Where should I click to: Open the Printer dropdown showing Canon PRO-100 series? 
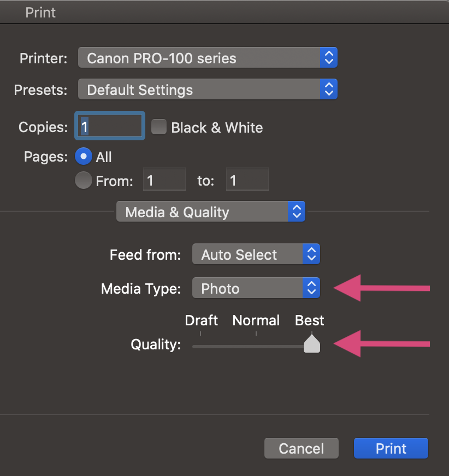(x=208, y=57)
